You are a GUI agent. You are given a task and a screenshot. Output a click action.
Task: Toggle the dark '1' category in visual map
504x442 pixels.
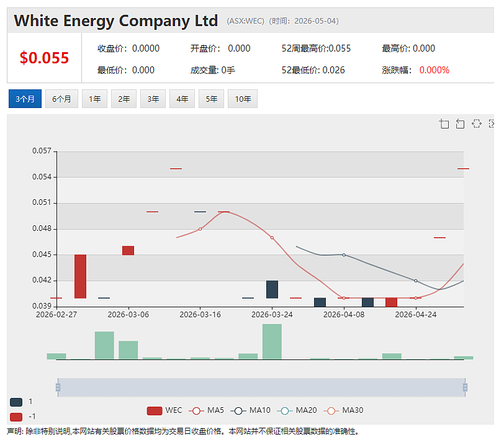[16, 402]
